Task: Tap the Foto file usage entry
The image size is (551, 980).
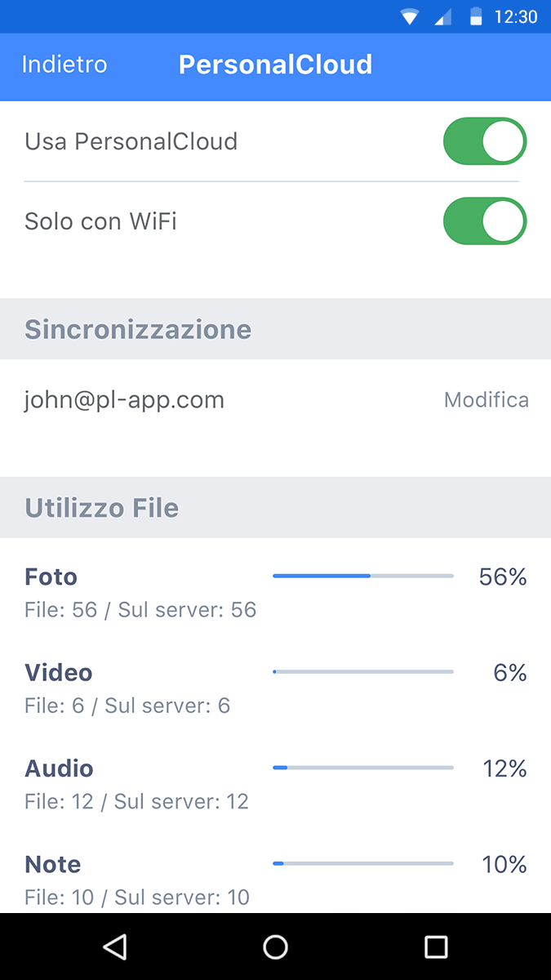Action: click(140, 592)
